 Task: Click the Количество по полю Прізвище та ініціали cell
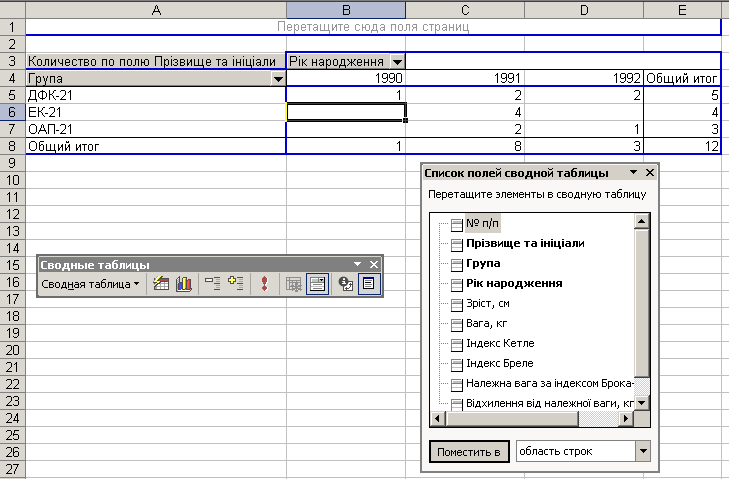156,61
